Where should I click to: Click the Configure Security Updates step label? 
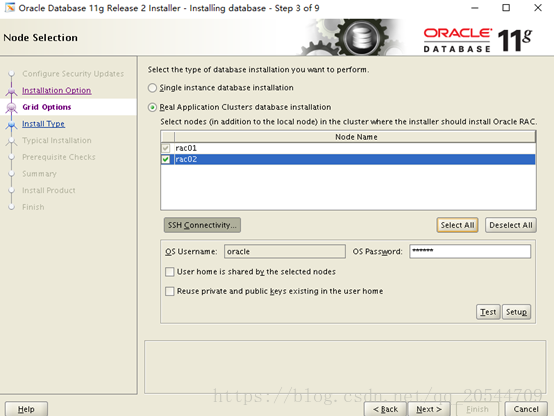coord(73,74)
